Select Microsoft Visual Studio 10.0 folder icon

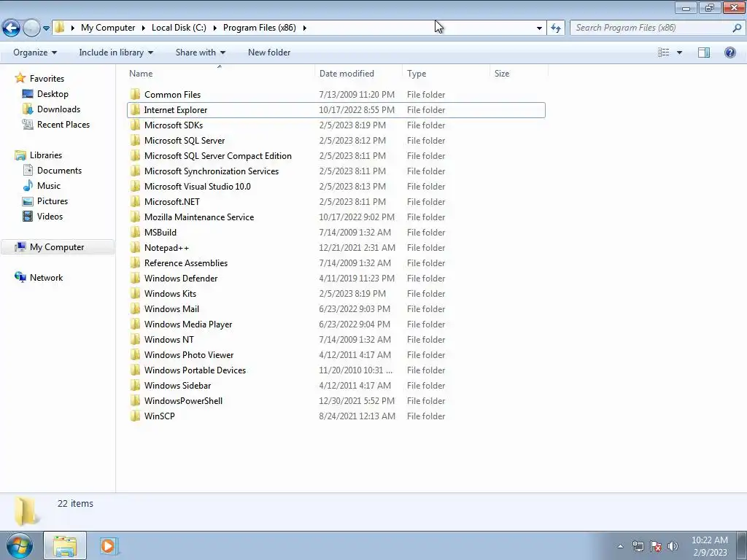[135, 186]
